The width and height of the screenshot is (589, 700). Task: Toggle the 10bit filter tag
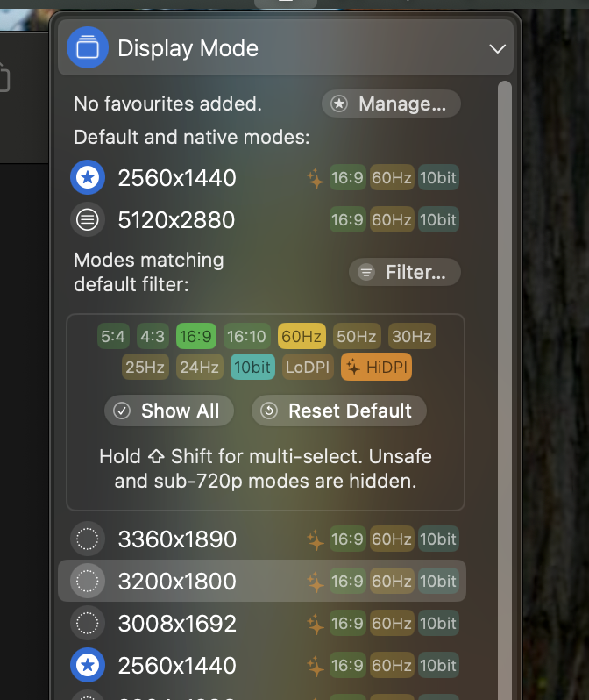point(252,367)
